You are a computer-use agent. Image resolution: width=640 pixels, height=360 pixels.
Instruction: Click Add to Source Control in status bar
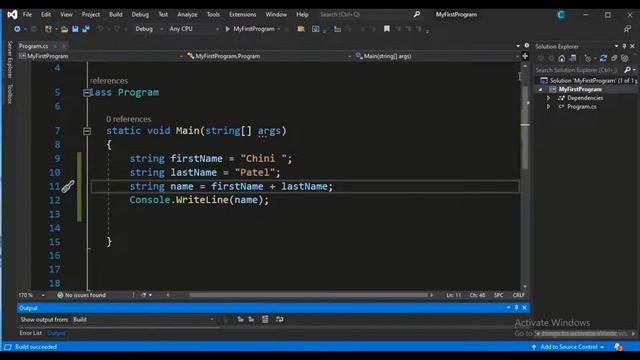point(568,347)
